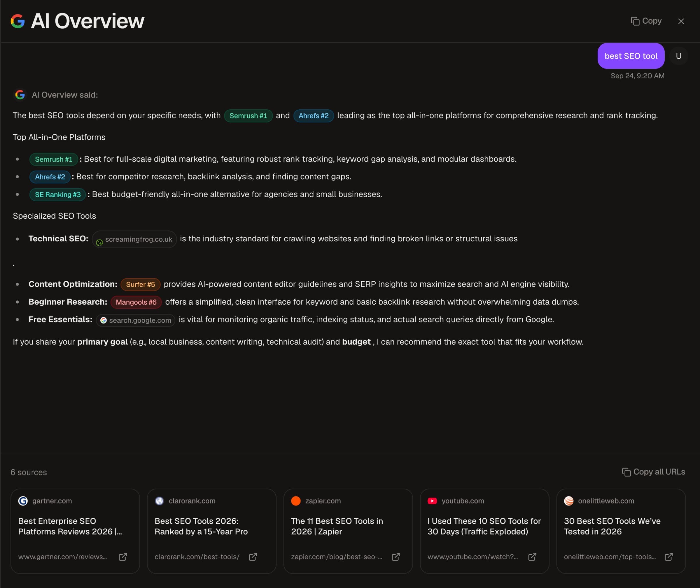Click the onelittleweb.com favicon
This screenshot has height=588, width=700.
568,501
